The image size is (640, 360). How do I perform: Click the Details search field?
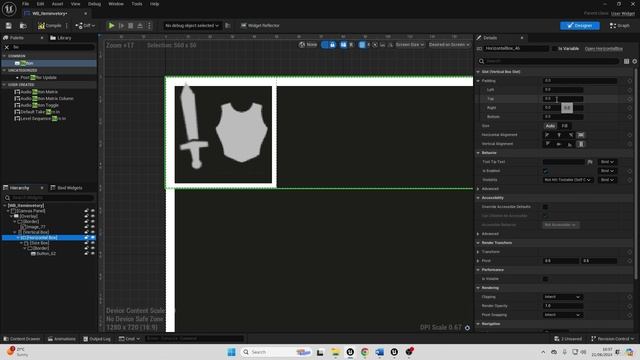549,61
